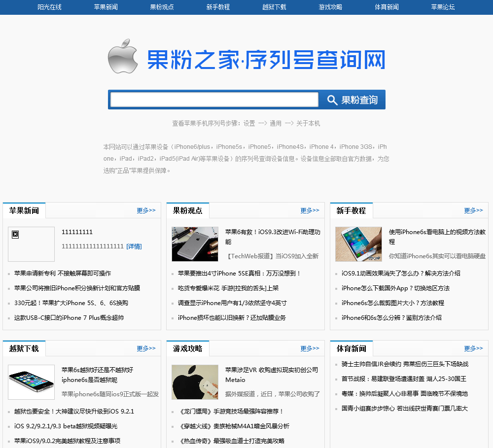Open 苹果iOS9/9.0.2完美越狱教程及注意事项
Screen dimensions: 493x448
(x=67, y=441)
